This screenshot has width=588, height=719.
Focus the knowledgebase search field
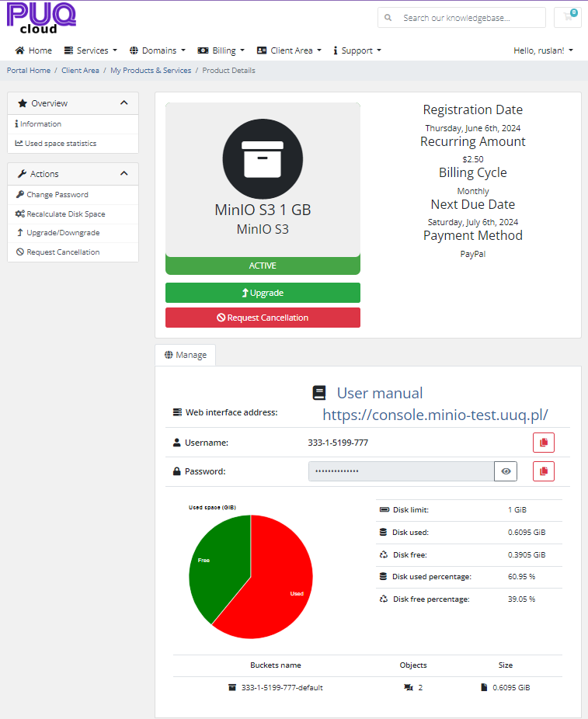(x=462, y=17)
